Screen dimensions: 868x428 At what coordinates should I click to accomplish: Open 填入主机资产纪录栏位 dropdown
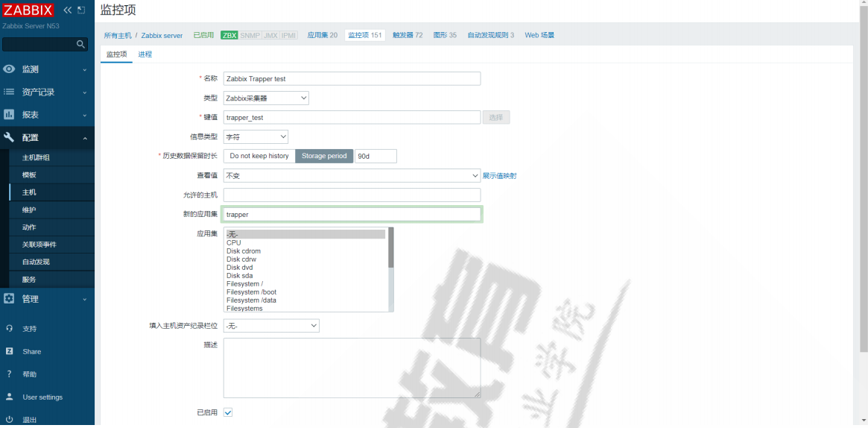pos(271,326)
